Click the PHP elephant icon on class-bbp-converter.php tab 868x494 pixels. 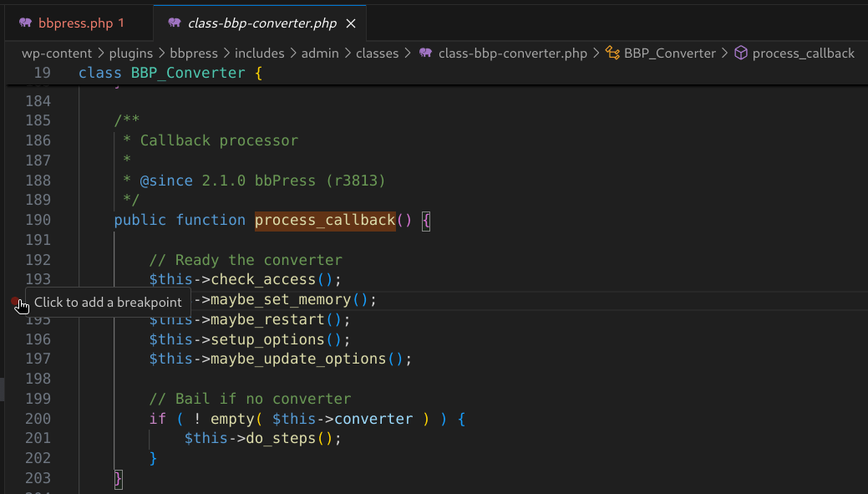click(174, 23)
